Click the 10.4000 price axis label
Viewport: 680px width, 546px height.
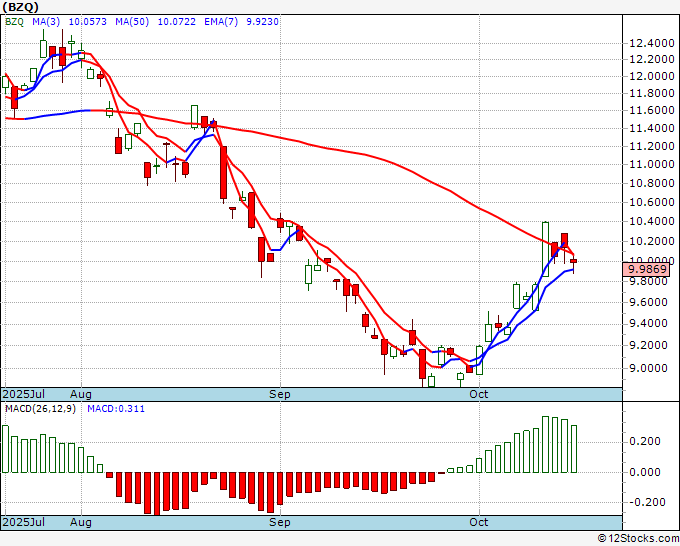pyautogui.click(x=652, y=222)
